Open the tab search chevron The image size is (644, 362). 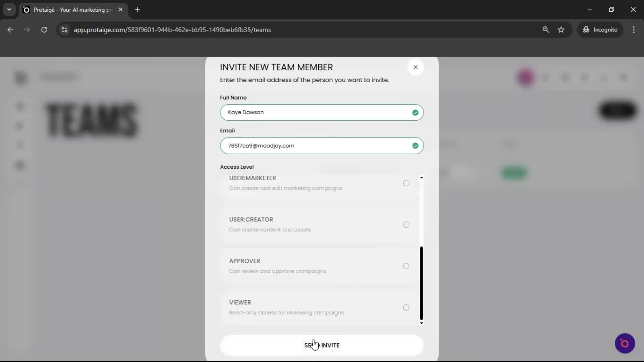[9, 9]
